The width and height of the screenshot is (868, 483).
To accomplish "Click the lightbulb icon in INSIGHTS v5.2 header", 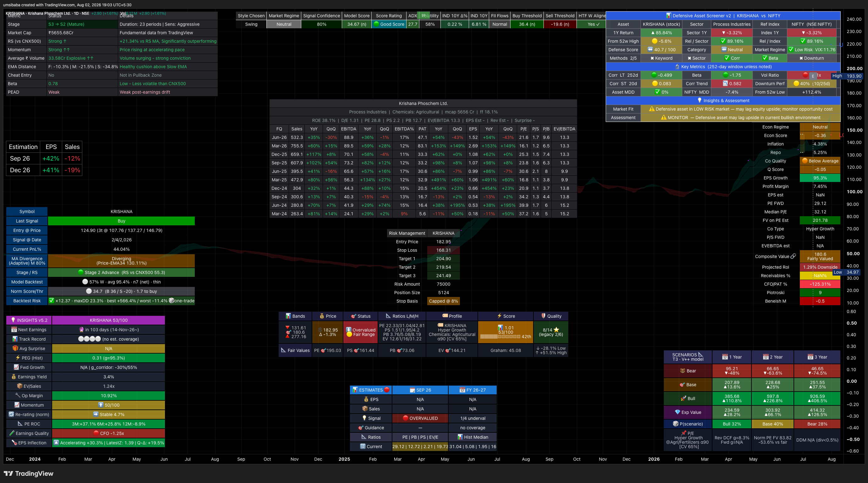I will coord(13,320).
